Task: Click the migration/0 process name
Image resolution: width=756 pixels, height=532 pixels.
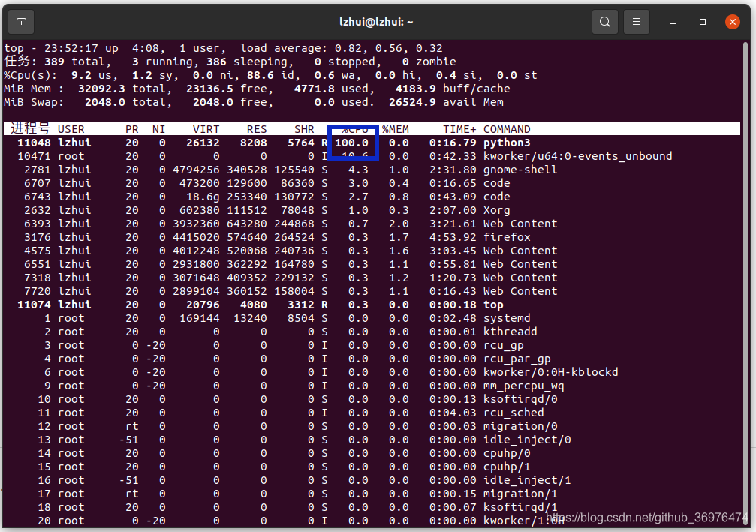Action: [x=520, y=426]
